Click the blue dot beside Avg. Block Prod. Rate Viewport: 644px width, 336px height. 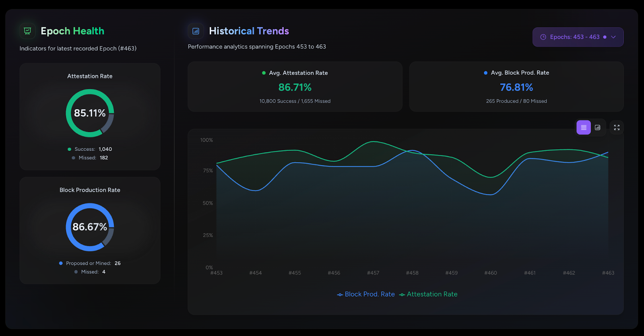485,73
